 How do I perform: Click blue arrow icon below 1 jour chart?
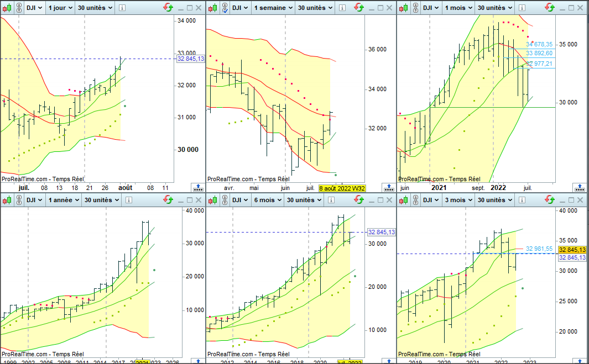click(198, 188)
